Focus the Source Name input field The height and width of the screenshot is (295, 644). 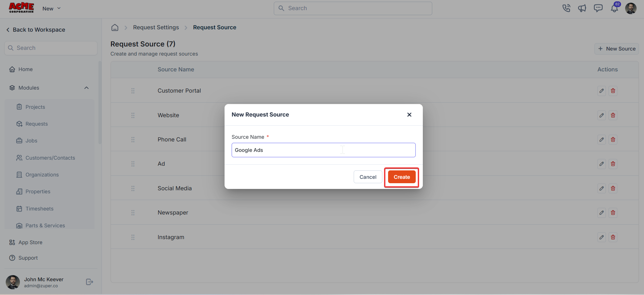tap(323, 150)
